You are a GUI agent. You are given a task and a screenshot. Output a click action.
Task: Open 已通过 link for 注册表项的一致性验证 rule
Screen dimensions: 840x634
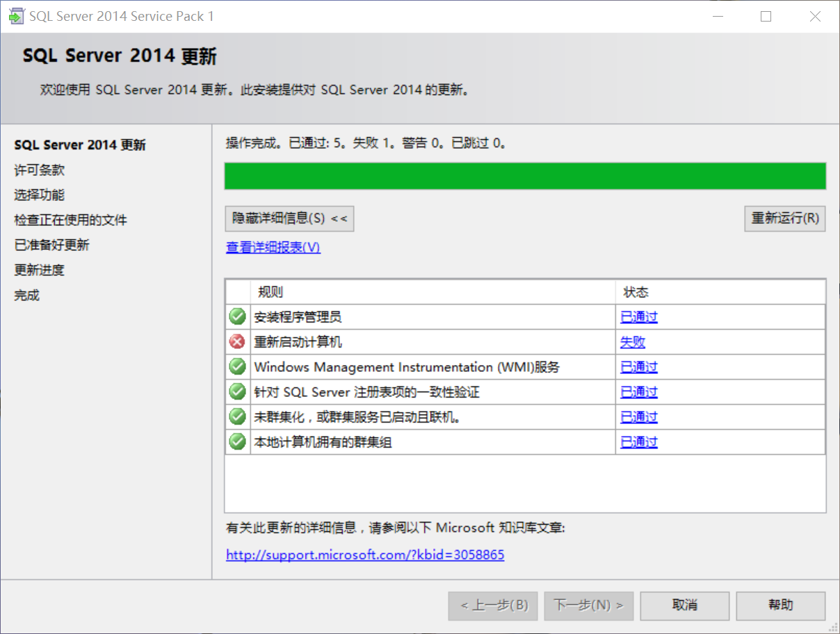(639, 392)
